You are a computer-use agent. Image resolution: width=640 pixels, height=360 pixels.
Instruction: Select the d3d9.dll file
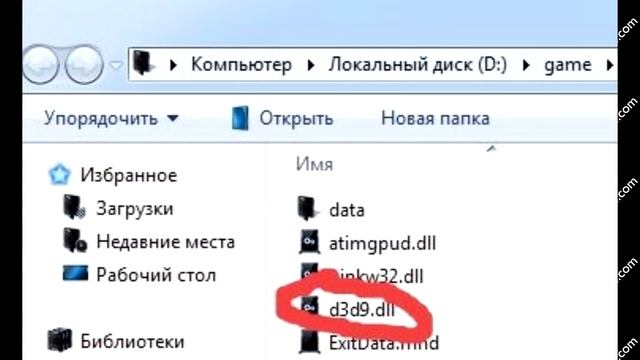(362, 310)
